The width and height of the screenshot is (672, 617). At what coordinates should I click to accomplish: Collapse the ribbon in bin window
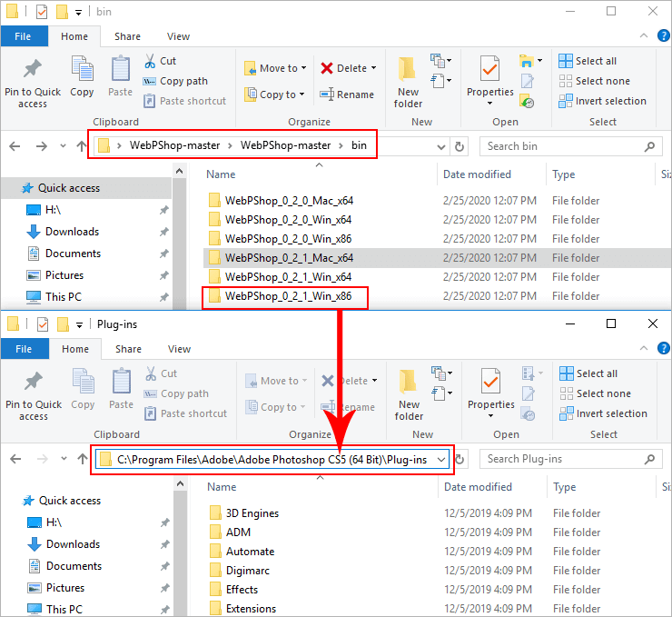[644, 35]
